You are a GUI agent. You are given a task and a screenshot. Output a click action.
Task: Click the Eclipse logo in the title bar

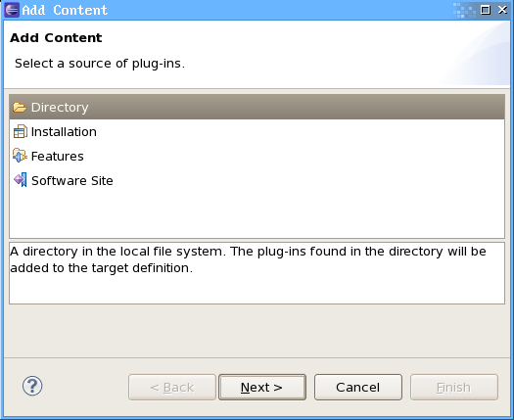click(12, 10)
